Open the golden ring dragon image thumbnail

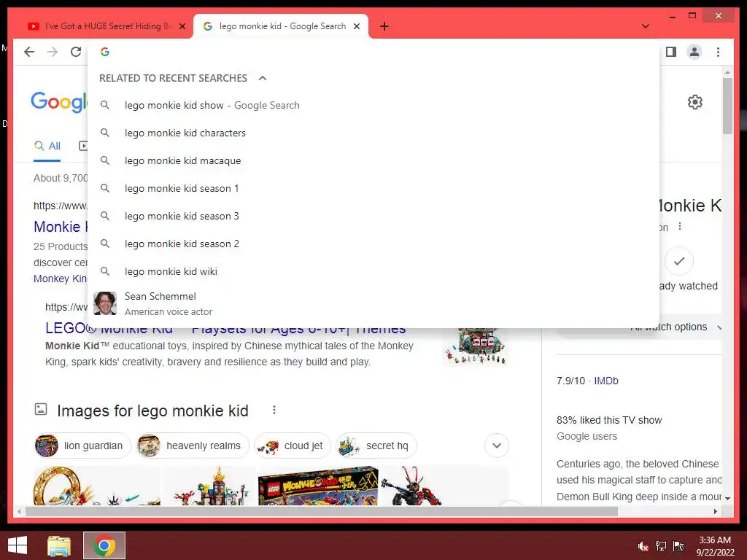pos(97,486)
